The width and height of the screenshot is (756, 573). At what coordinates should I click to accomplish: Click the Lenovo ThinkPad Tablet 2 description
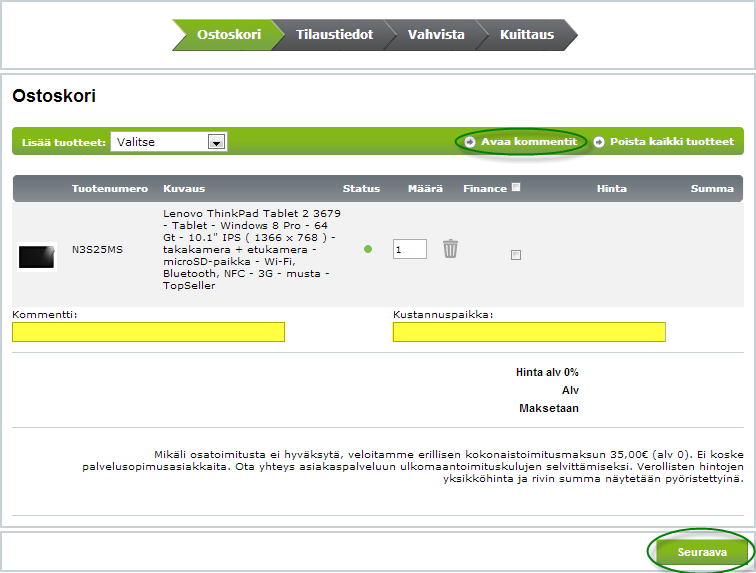click(x=252, y=249)
